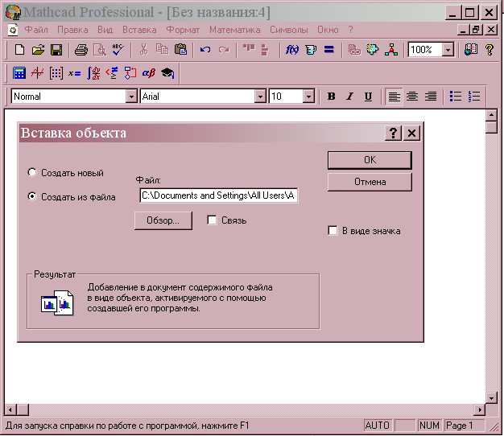504x436 pixels.
Task: Confirm dialog with OK button
Action: 370,160
